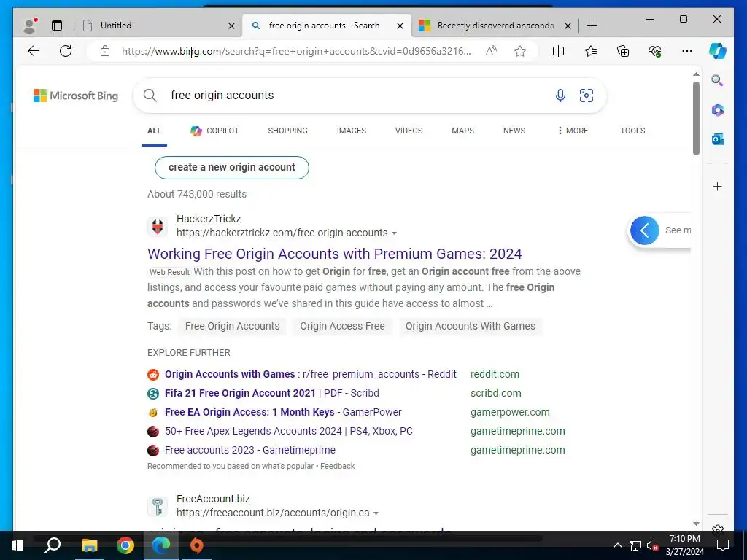Click the Microsoft Bing logo
Screen dimensions: 747x560
click(76, 96)
